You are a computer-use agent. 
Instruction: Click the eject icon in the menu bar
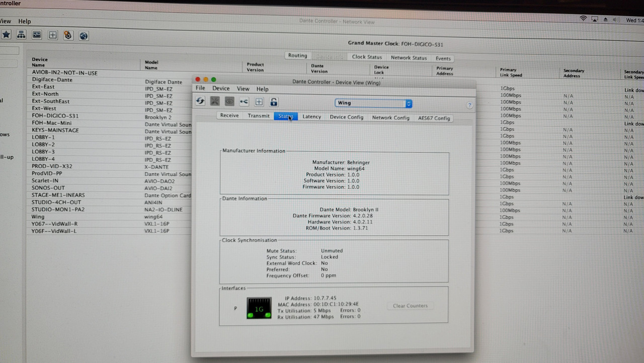coord(605,20)
